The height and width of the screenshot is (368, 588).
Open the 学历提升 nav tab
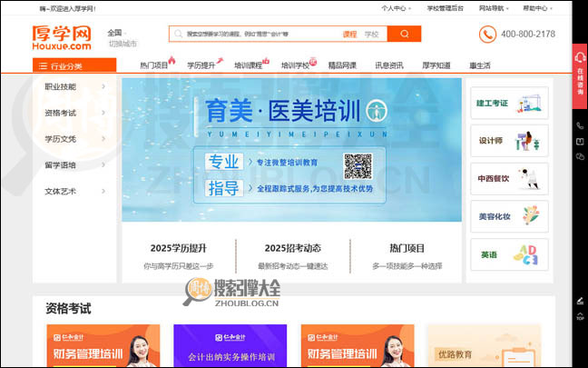(x=201, y=65)
